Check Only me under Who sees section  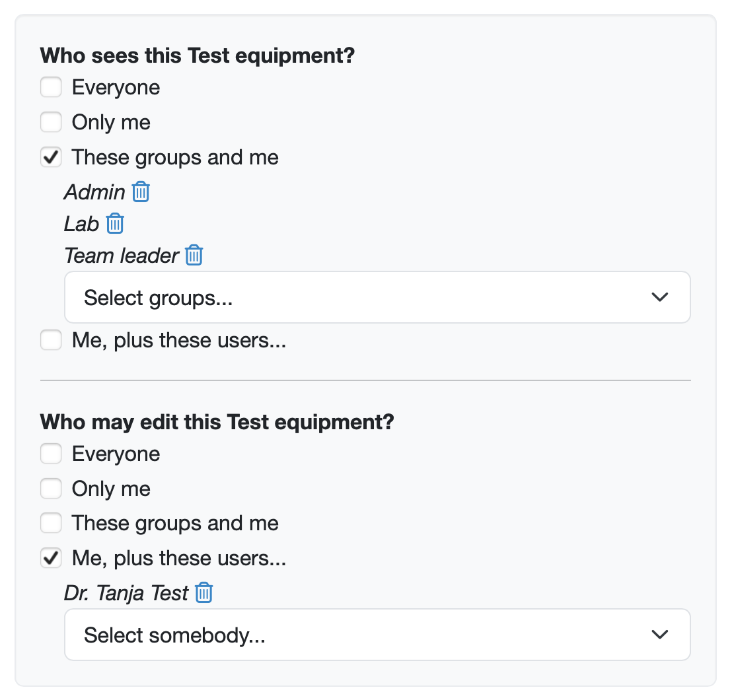51,122
